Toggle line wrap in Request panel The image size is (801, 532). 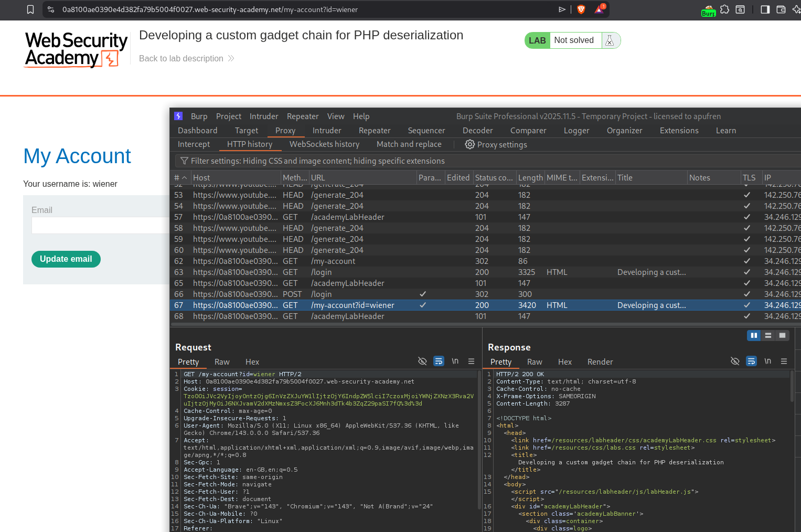439,361
